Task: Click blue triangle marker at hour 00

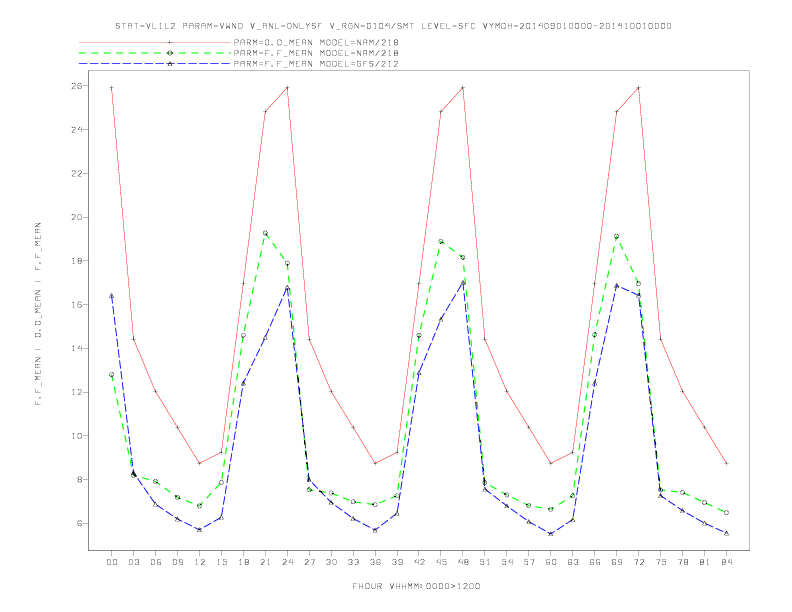Action: click(x=112, y=296)
